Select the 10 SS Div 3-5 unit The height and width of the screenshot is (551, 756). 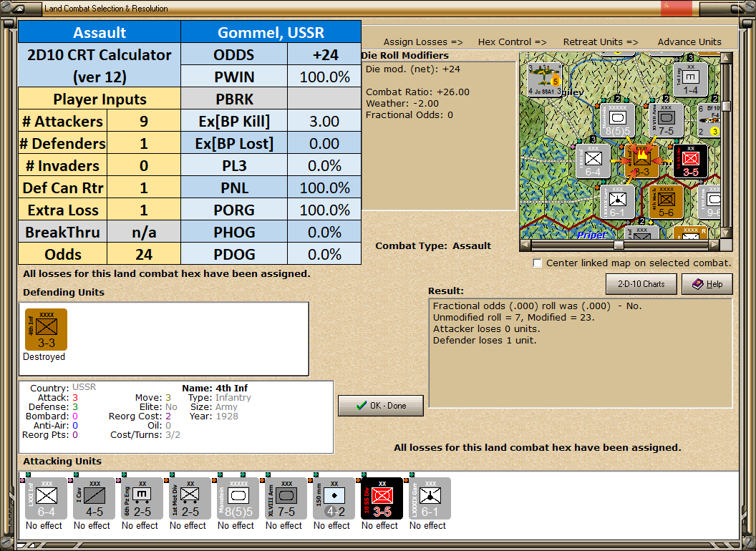tap(382, 499)
